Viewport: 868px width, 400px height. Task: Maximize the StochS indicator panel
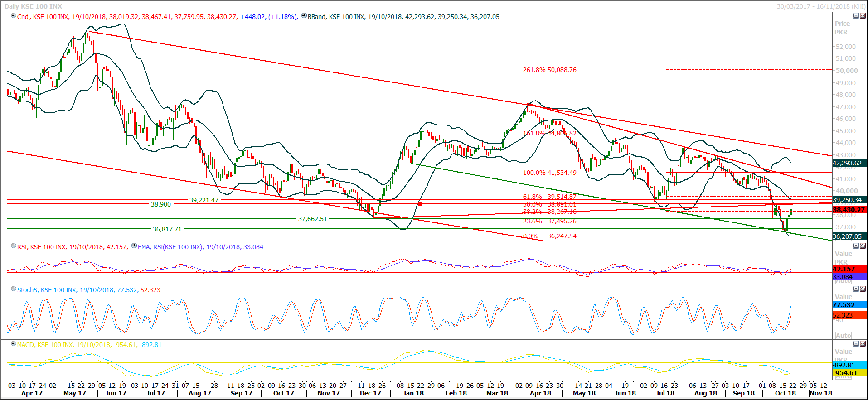coord(856,289)
